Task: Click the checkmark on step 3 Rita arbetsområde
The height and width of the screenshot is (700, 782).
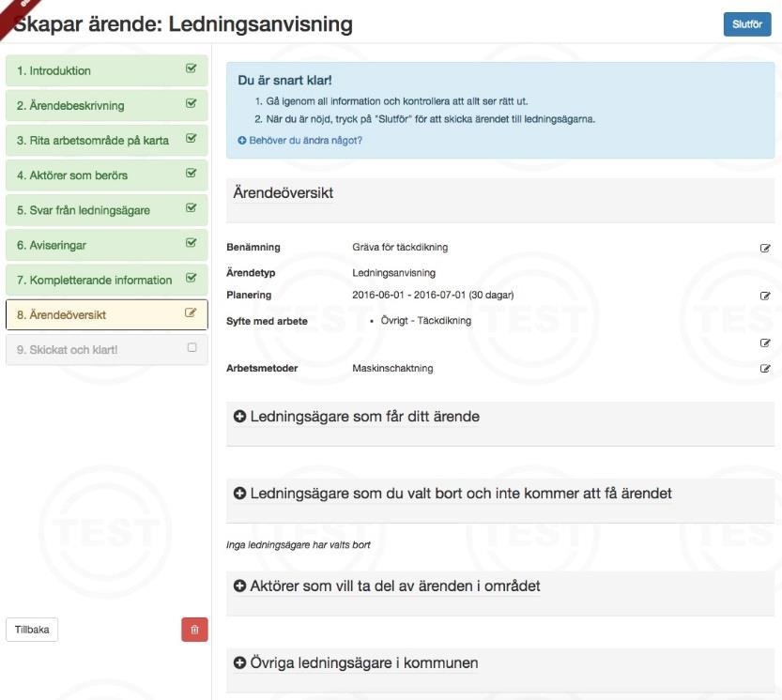Action: point(191,138)
